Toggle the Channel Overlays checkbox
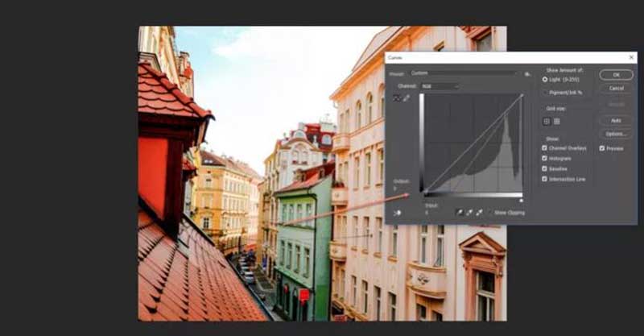644x336 pixels. point(545,148)
